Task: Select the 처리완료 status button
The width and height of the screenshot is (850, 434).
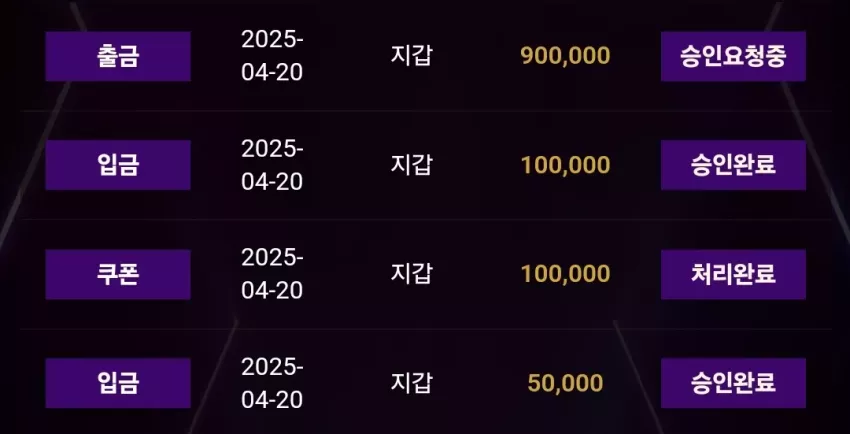Action: 733,274
